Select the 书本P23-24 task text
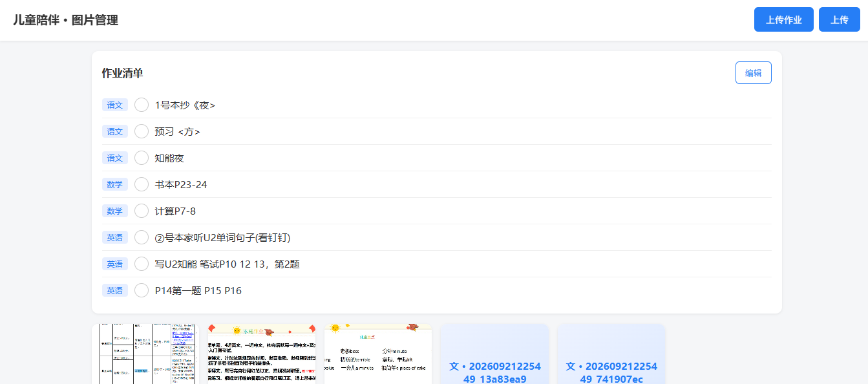868x384 pixels. tap(181, 185)
